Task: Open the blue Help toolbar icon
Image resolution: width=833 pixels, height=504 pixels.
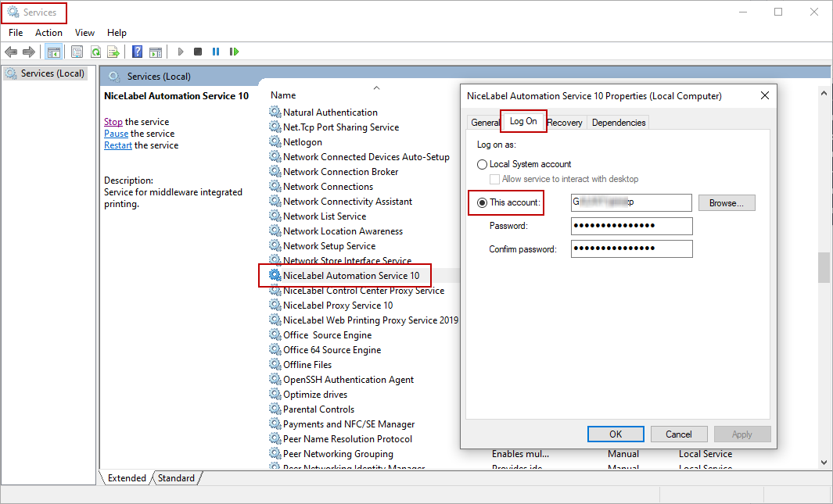Action: pyautogui.click(x=138, y=52)
